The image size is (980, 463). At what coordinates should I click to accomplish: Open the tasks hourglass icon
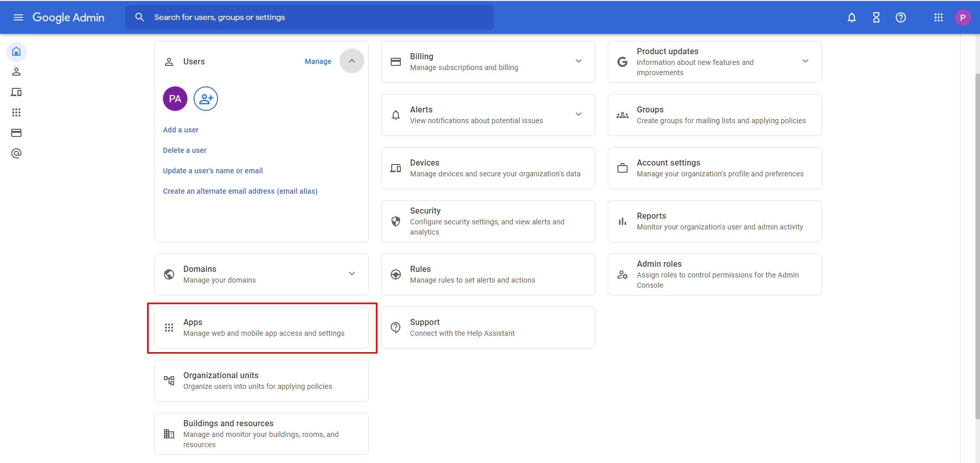click(x=876, y=17)
